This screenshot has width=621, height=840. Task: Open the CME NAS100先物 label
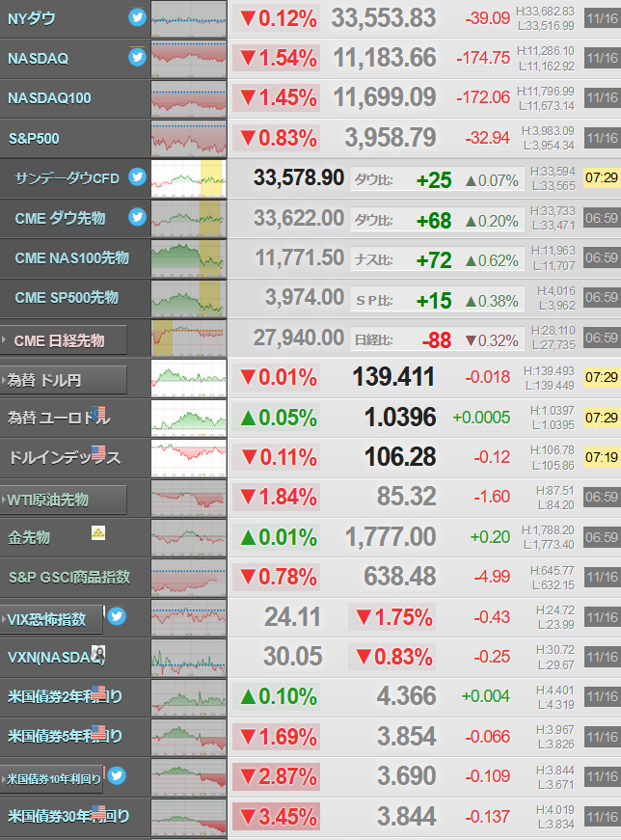71,258
